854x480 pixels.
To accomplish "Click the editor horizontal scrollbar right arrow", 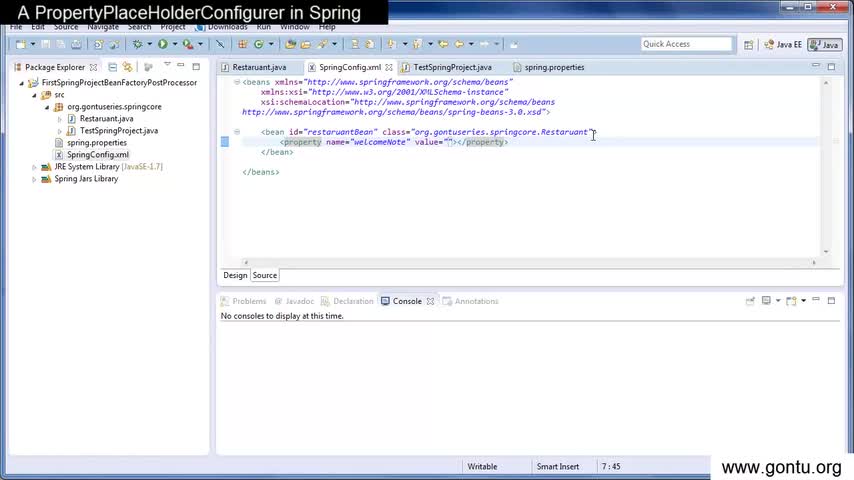I will coord(814,262).
